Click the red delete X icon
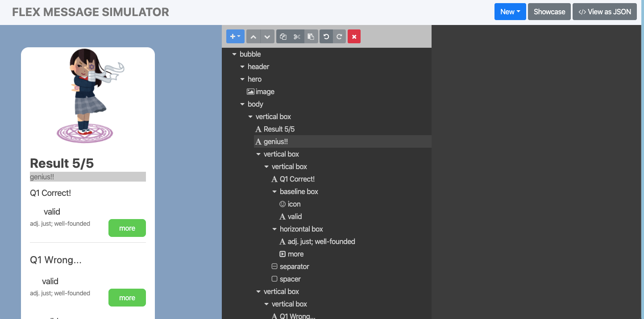 pos(354,37)
